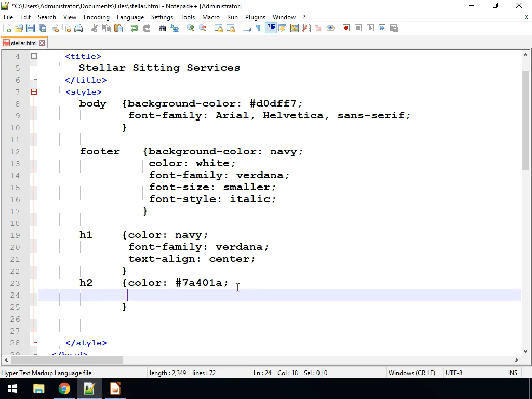Click vertical scrollbar up arrow
532x399 pixels.
[525, 55]
